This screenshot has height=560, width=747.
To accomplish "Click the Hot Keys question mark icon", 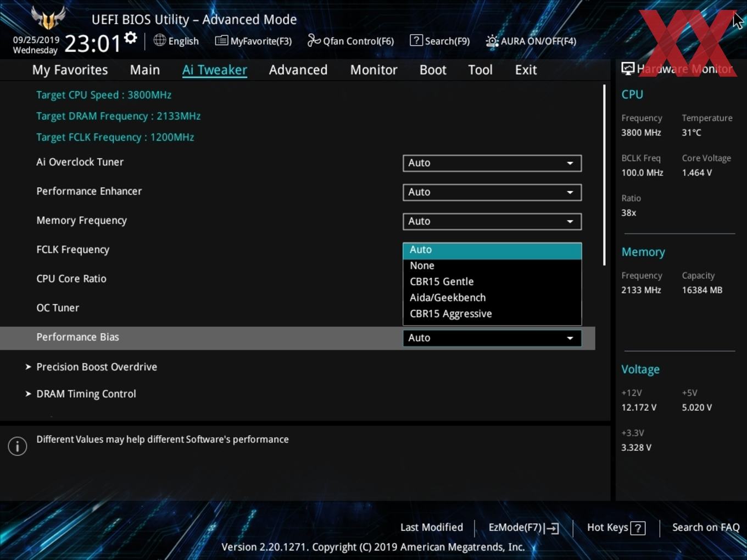I will pyautogui.click(x=638, y=528).
